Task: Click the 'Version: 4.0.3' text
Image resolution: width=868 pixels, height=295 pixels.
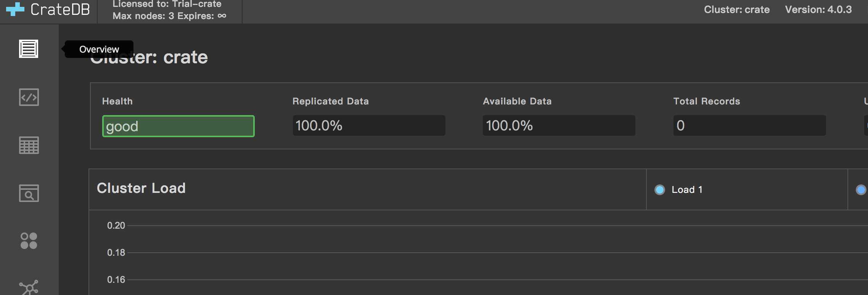Action: click(818, 10)
